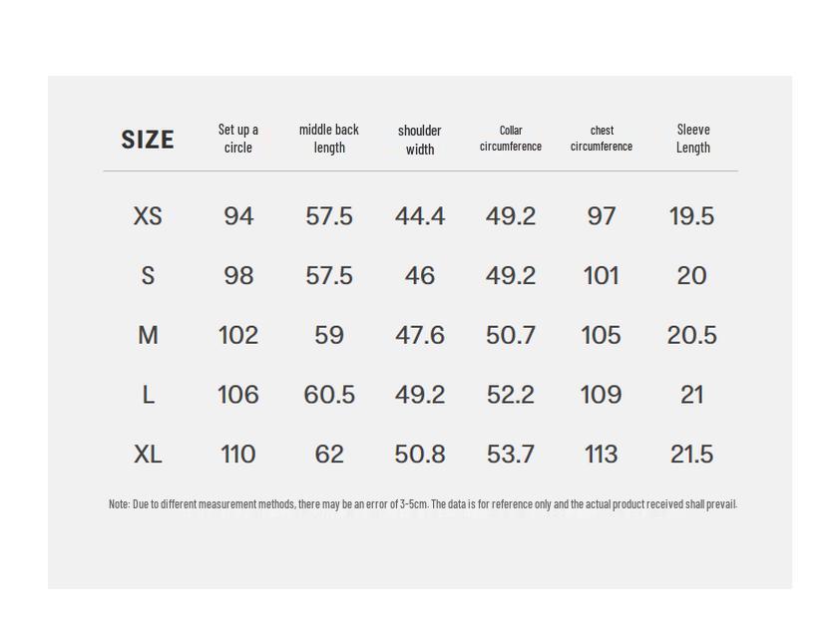Click the measurement error note text

423,504
